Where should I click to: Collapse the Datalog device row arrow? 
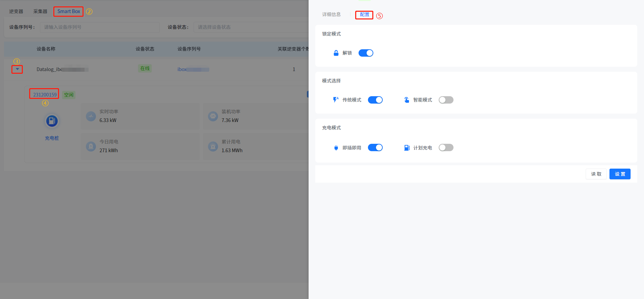[17, 69]
